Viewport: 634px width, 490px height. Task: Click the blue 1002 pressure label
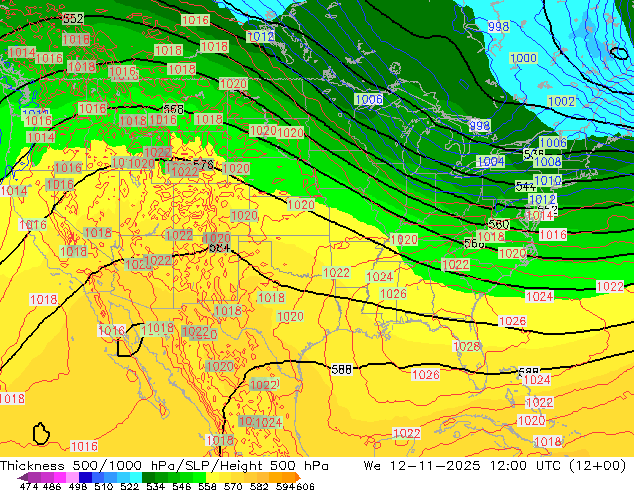(561, 101)
